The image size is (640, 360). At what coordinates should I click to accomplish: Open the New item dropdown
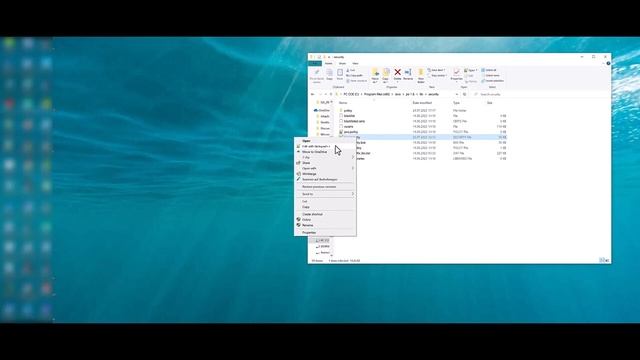pos(436,70)
